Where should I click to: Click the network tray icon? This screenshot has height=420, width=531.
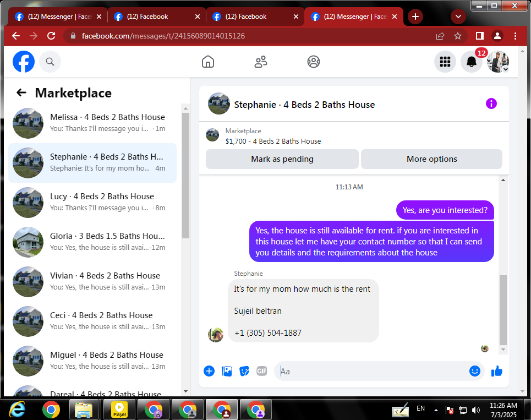point(463,410)
